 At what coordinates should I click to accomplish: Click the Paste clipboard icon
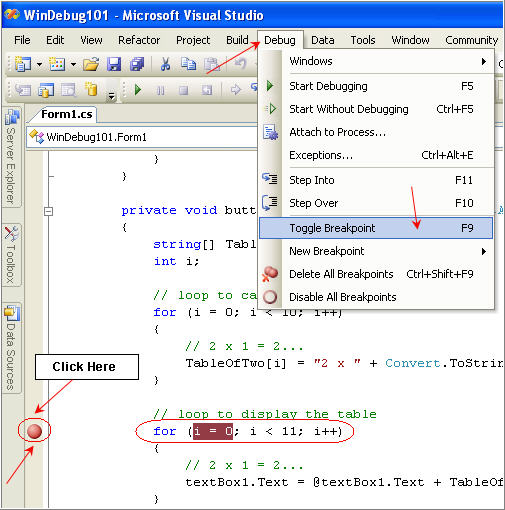click(x=212, y=64)
